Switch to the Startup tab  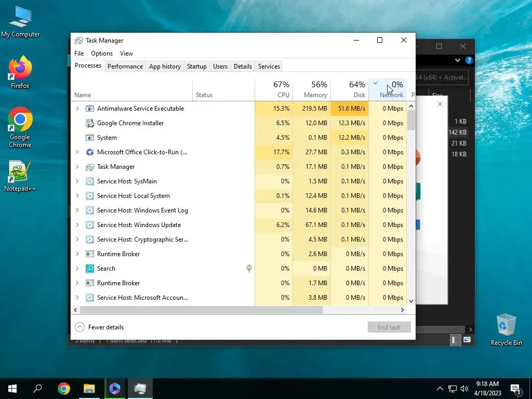[x=197, y=66]
